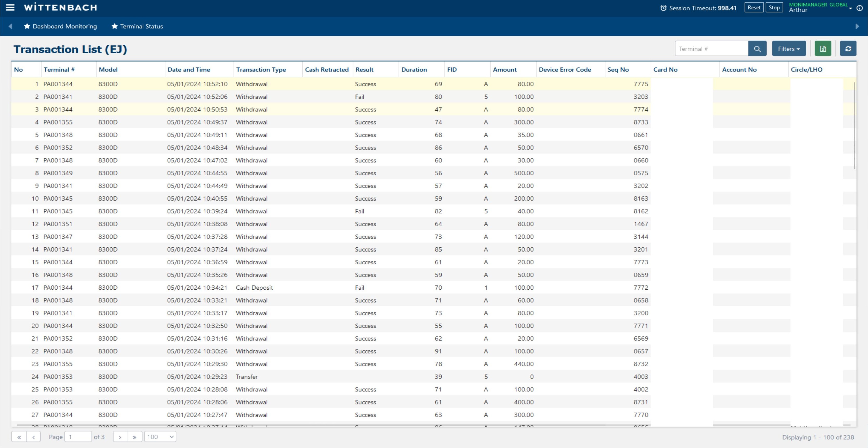
Task: Click terminal PA001351 in row 12
Action: (x=58, y=224)
